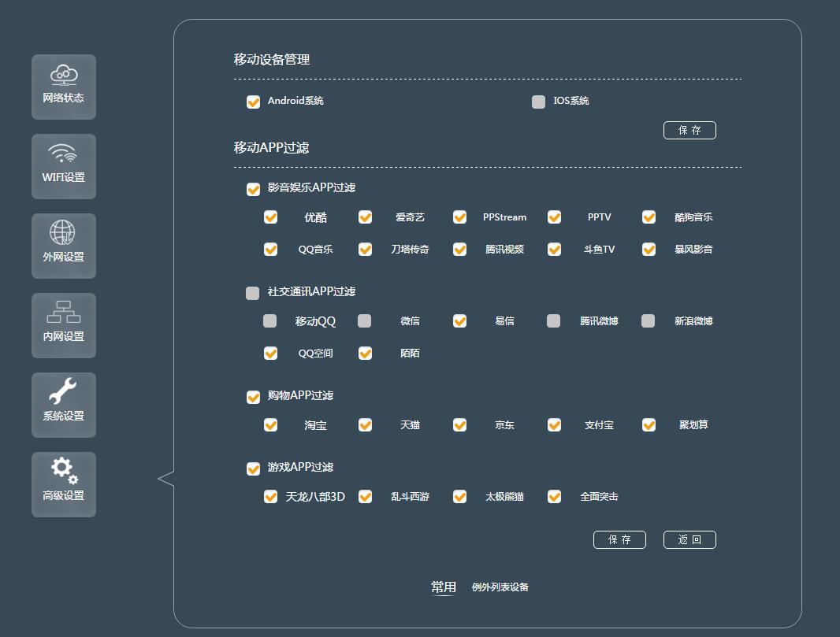Disable the Android系统 checkbox
840x637 pixels.
pos(253,102)
